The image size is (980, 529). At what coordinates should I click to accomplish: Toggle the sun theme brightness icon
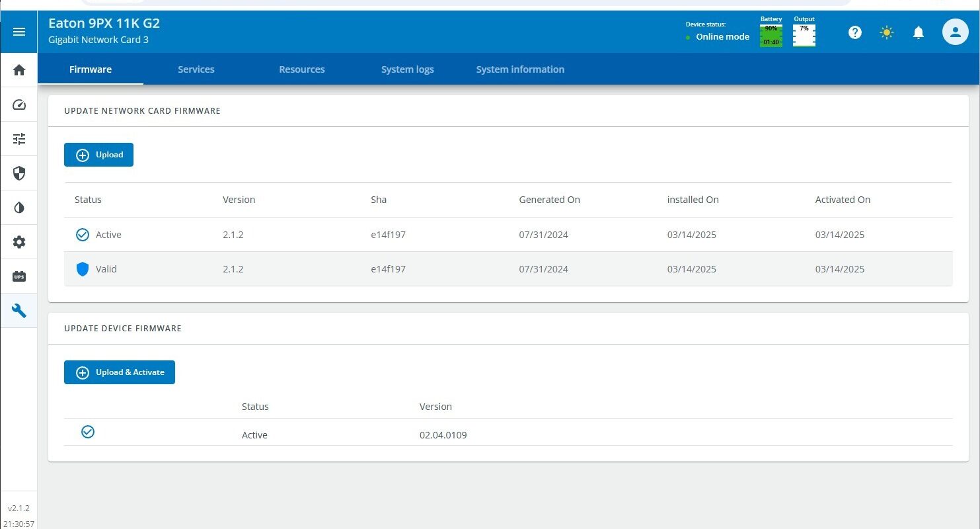887,32
